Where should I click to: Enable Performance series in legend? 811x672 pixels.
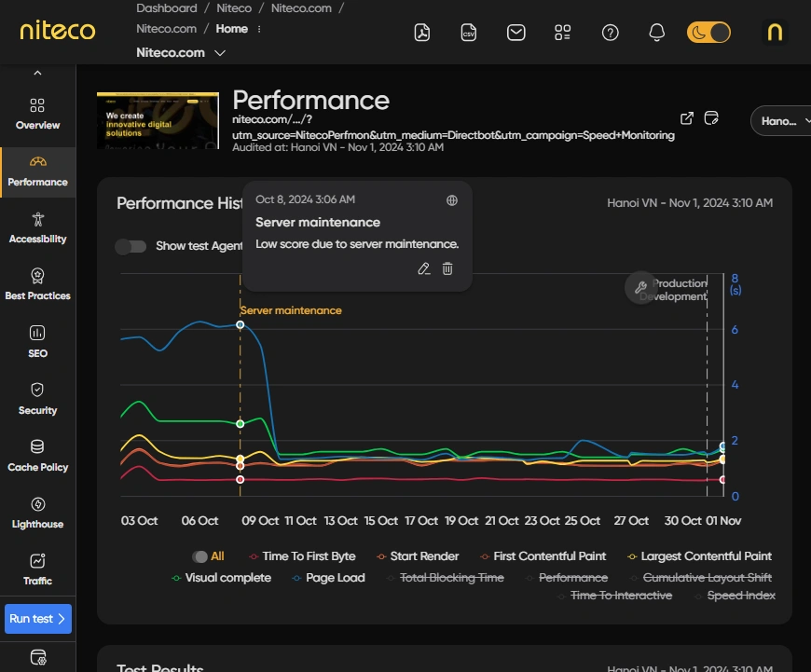coord(567,578)
